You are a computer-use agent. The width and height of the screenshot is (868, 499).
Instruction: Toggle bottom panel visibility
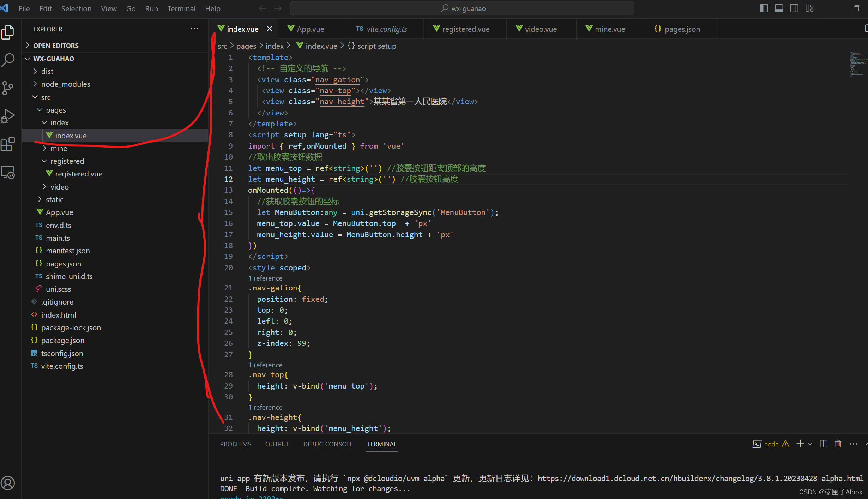tap(779, 8)
